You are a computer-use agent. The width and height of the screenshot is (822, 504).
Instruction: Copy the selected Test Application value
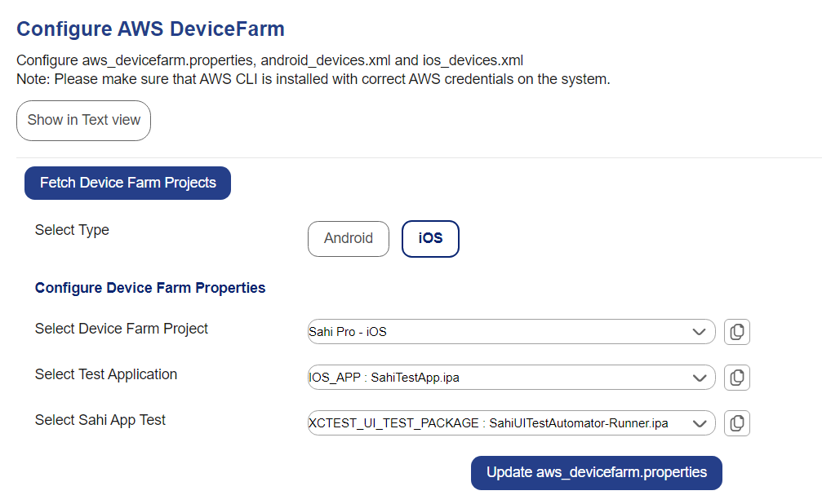(736, 378)
